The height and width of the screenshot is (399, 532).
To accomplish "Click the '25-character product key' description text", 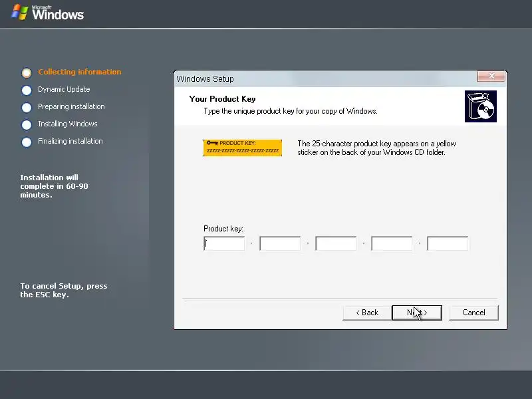I will (376, 148).
